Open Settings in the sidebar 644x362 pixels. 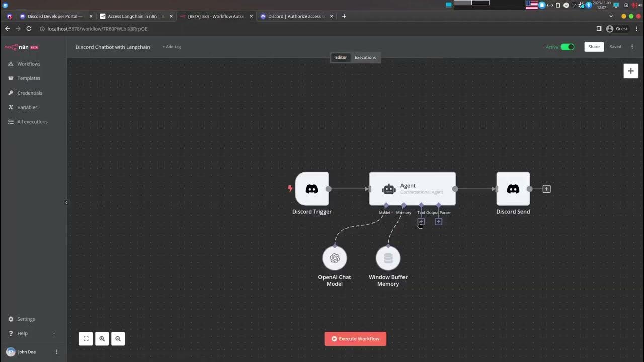click(x=26, y=319)
